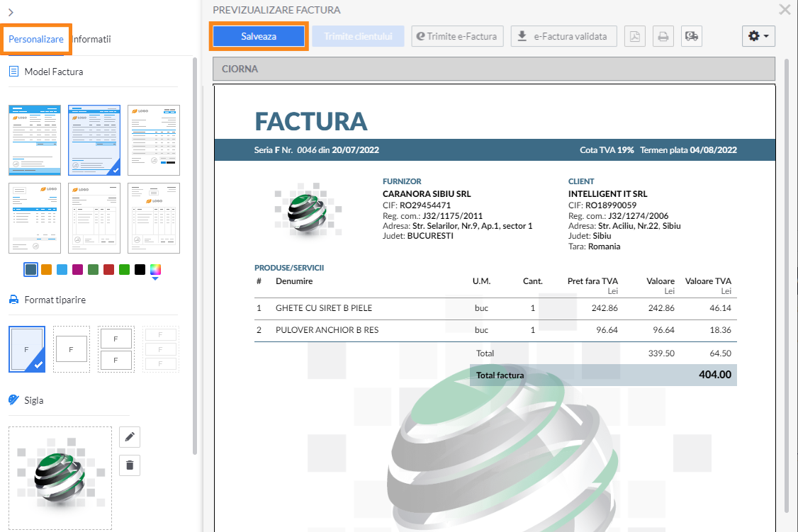Open the gear settings dropdown

pyautogui.click(x=758, y=36)
